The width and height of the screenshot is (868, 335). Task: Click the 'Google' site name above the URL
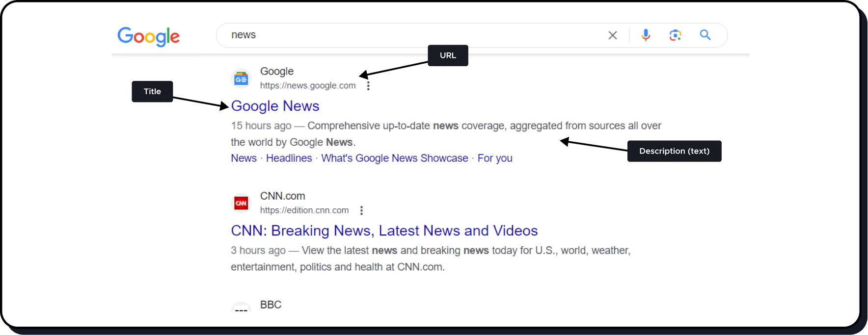point(277,72)
